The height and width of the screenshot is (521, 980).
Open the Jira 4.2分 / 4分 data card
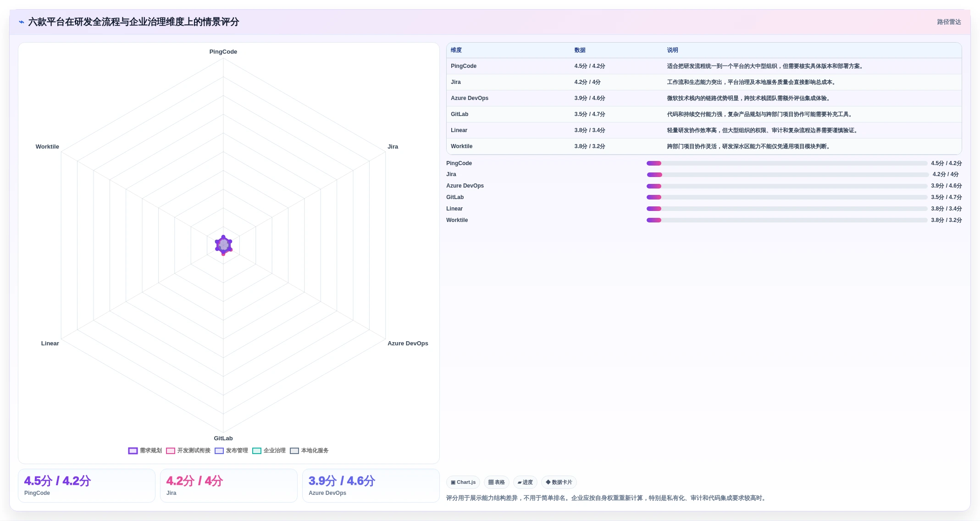229,486
